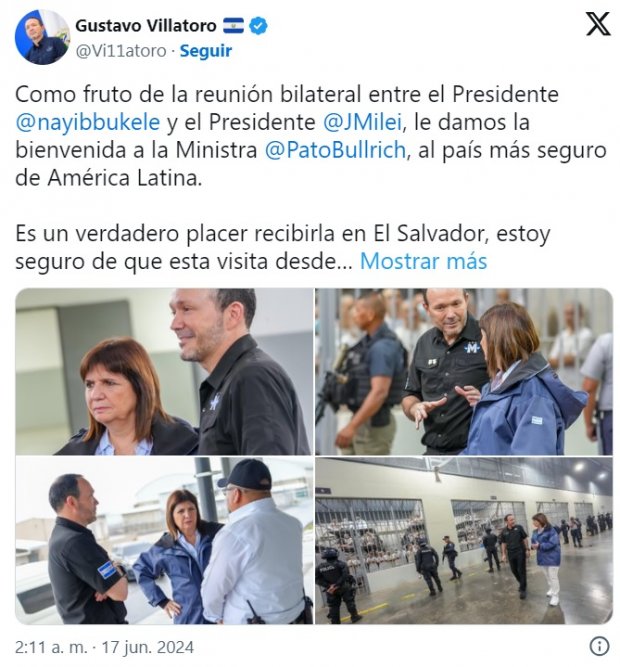The height and width of the screenshot is (667, 620).
Task: Open Gustavo Villatoro's profile avatar
Action: click(42, 37)
